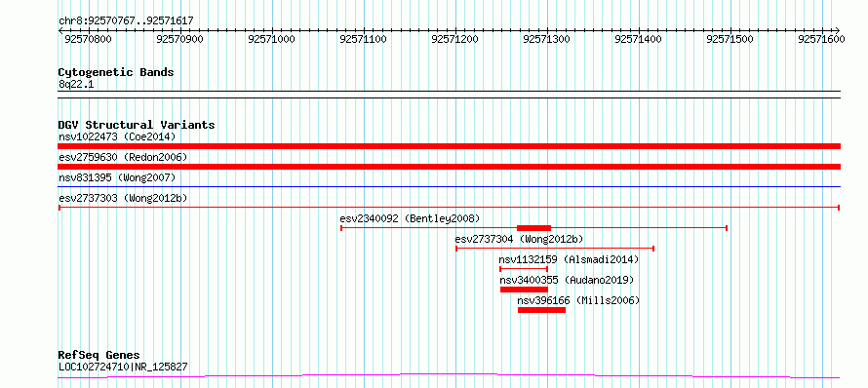Select the nsv3400355 red bar
The height and width of the screenshot is (388, 868).
point(524,290)
